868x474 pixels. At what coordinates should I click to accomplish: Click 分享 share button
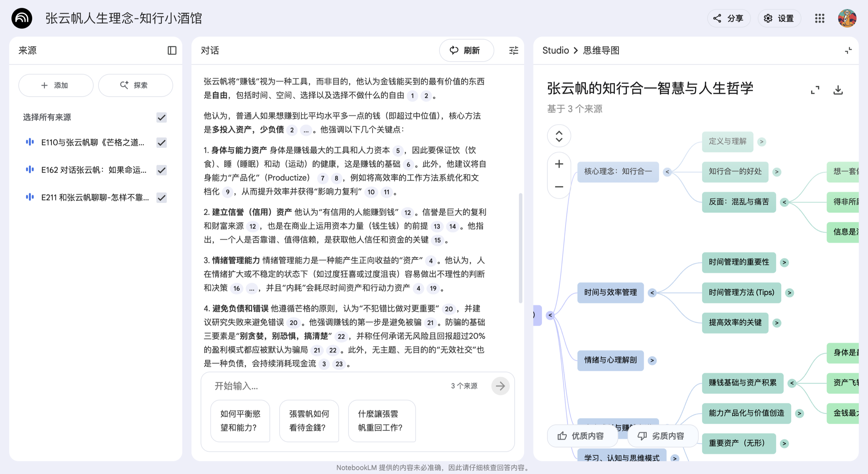(x=728, y=18)
